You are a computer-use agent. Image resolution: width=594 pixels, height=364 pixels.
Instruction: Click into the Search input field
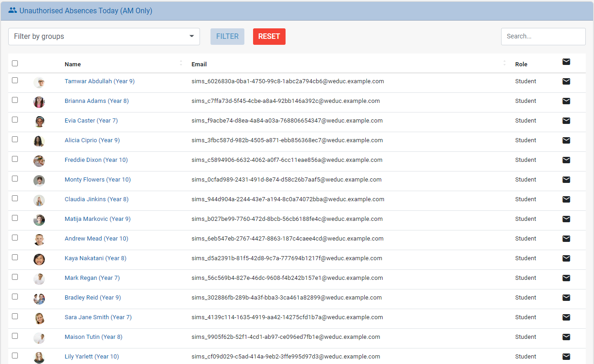pyautogui.click(x=543, y=37)
